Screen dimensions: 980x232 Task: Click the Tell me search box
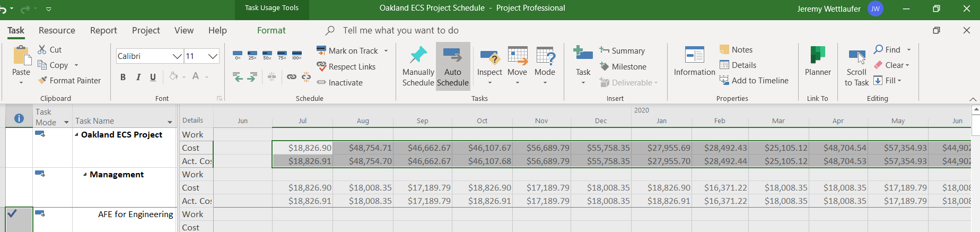(400, 30)
